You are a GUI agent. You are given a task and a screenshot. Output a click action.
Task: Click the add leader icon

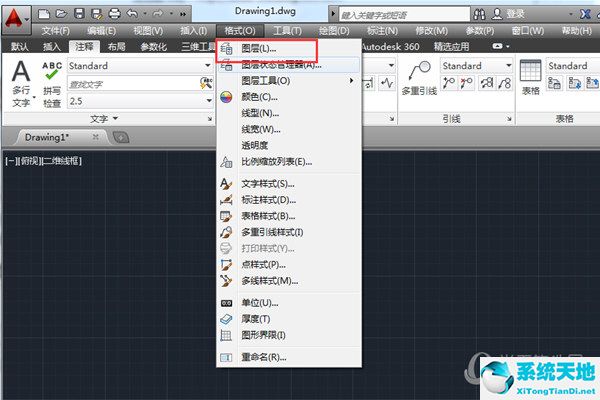pyautogui.click(x=448, y=83)
